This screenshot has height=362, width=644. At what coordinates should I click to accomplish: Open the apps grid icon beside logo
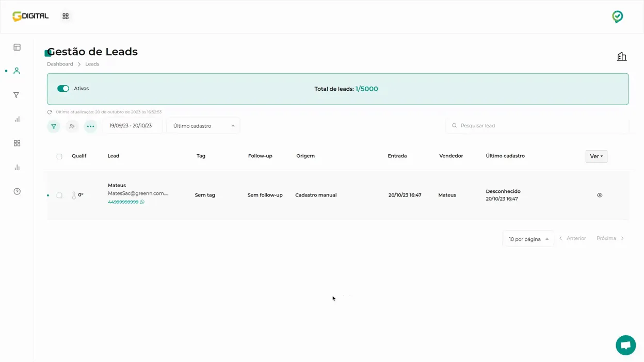click(66, 17)
